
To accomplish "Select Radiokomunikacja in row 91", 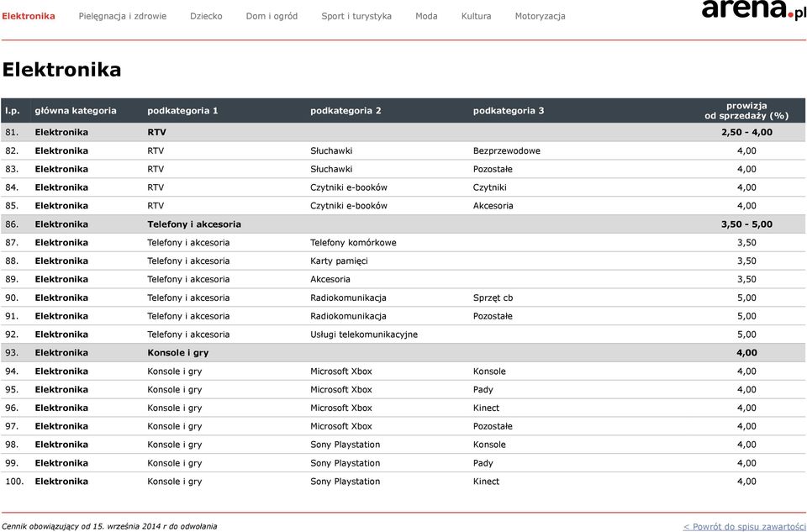I will 348,316.
